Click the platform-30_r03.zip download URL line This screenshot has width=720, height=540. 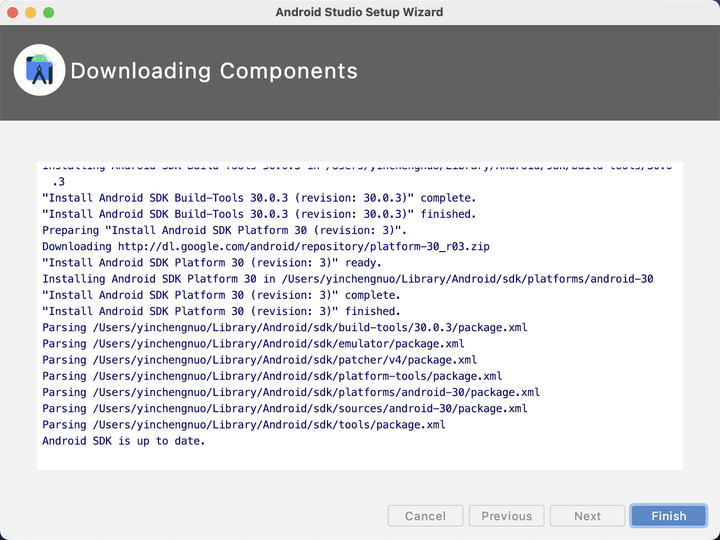pos(266,247)
